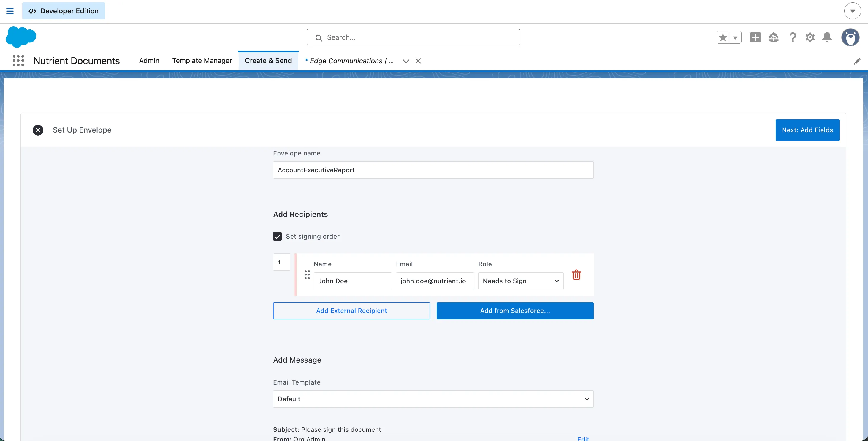Expand the favorites list dropdown arrow
This screenshot has height=441, width=868.
point(735,37)
